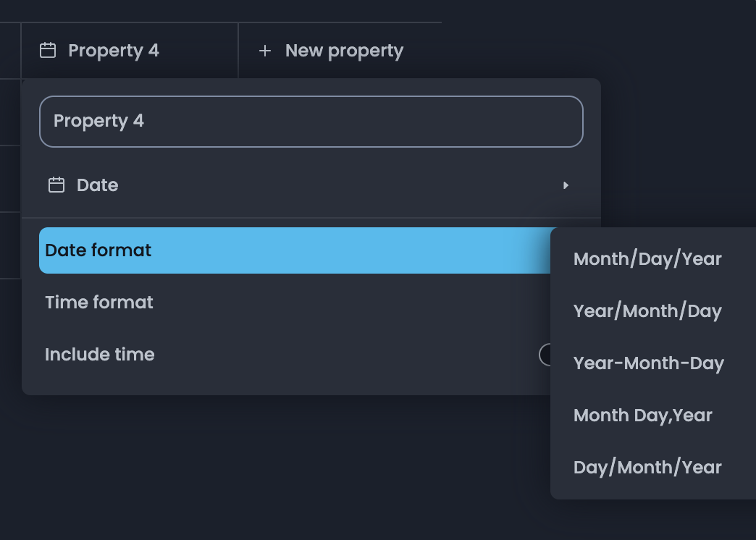Select Month Day,Year date format

click(643, 415)
